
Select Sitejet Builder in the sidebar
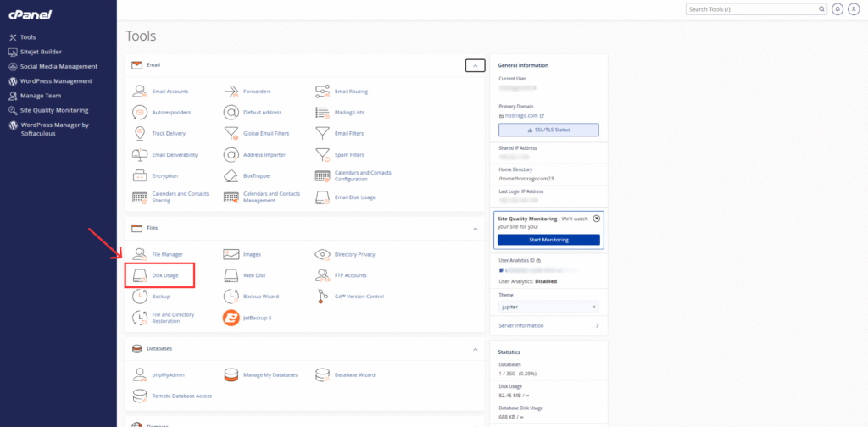[x=36, y=52]
